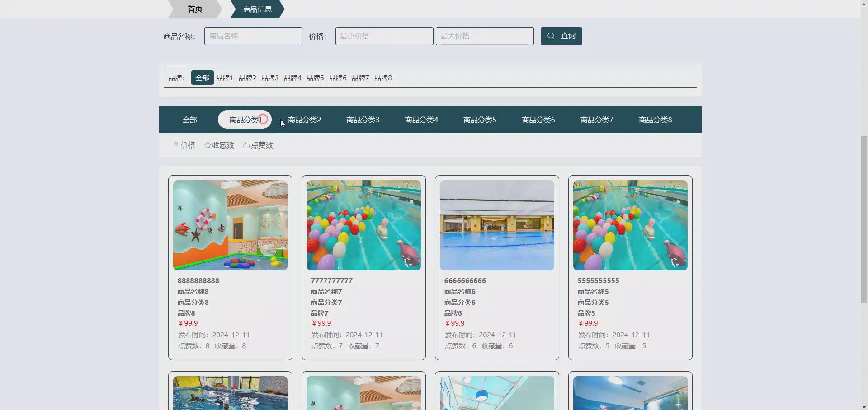Filter by 品牌5

click(315, 78)
